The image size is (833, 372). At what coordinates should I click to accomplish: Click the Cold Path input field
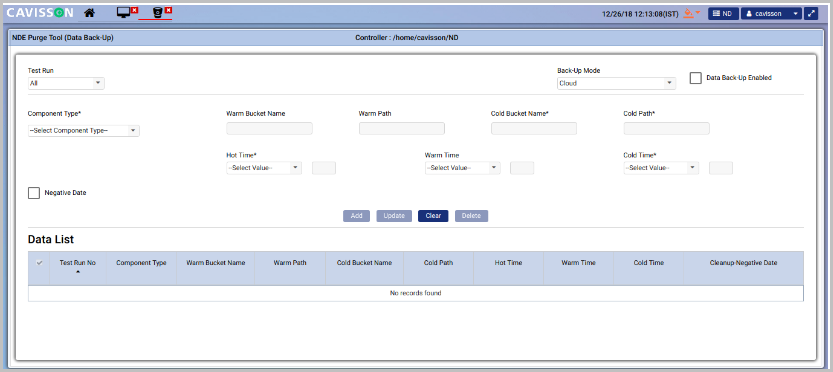point(666,128)
